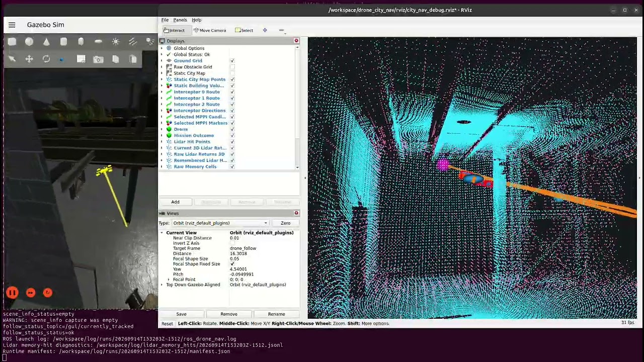Select the Gazebo rotate mode tool
The height and width of the screenshot is (362, 644).
46,59
